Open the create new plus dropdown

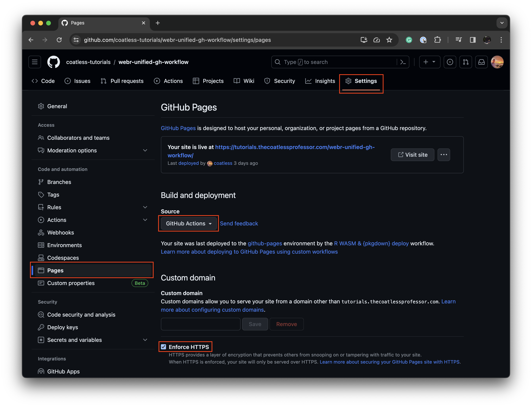pos(429,62)
